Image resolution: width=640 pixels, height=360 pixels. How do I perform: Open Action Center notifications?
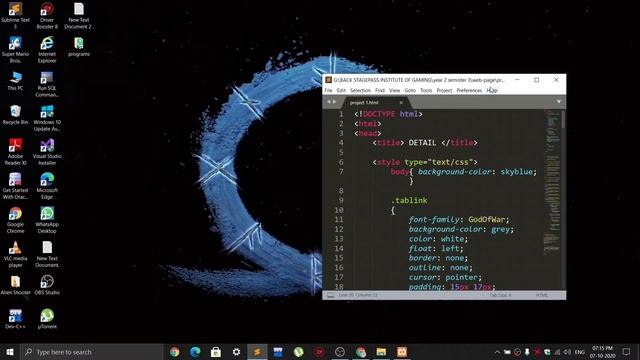627,351
